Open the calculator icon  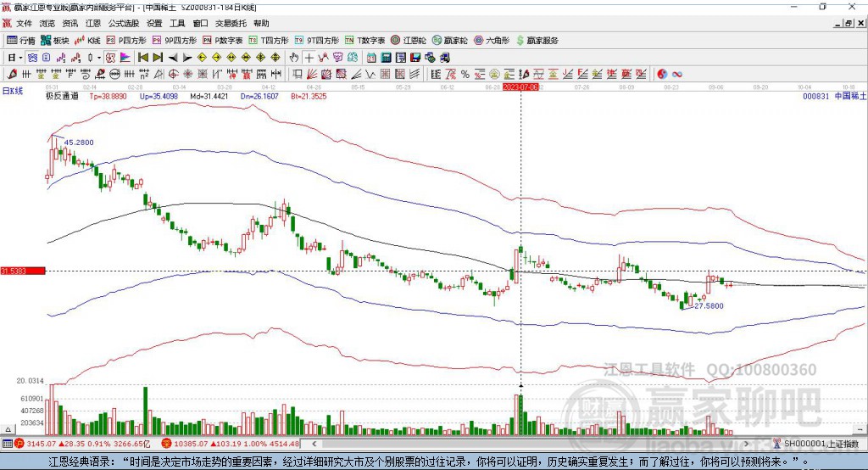pyautogui.click(x=386, y=58)
